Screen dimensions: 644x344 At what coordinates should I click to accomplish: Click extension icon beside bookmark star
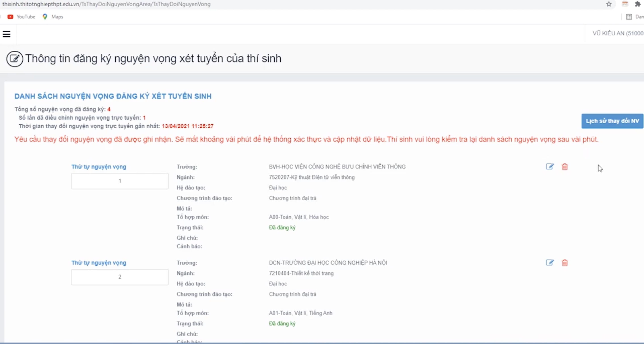(x=625, y=4)
